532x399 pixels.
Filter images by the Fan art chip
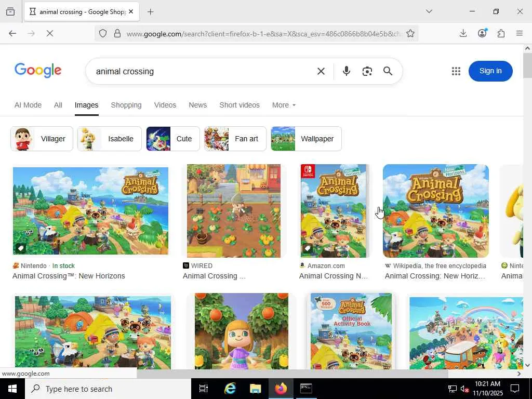(235, 139)
